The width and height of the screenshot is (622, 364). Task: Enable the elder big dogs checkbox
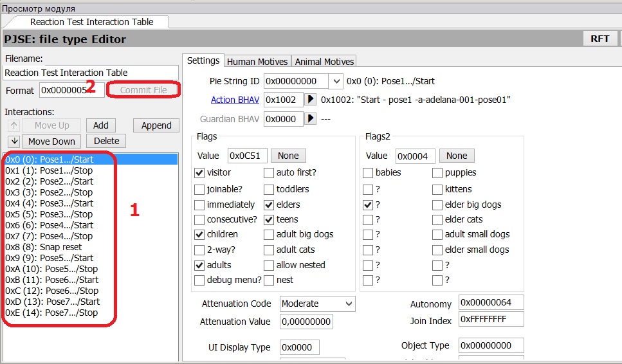[x=438, y=205]
